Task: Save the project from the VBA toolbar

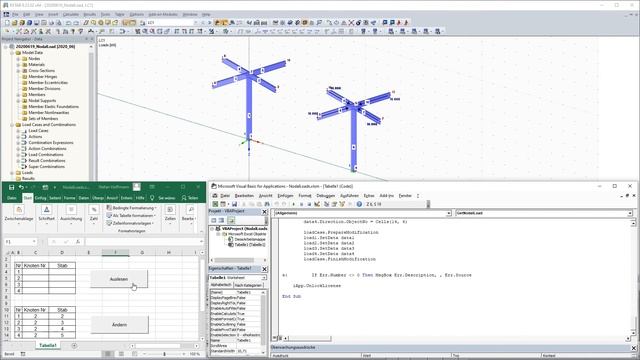Action: pos(234,204)
